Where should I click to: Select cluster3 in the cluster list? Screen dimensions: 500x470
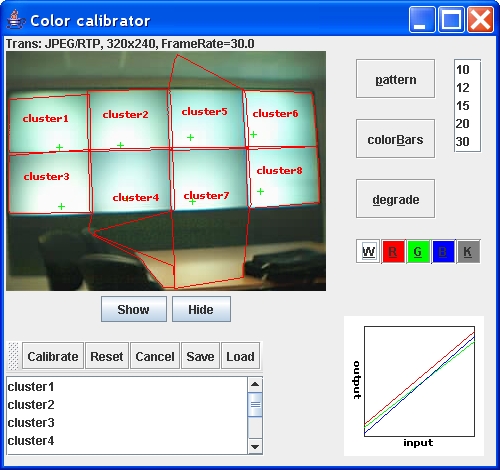coord(127,423)
